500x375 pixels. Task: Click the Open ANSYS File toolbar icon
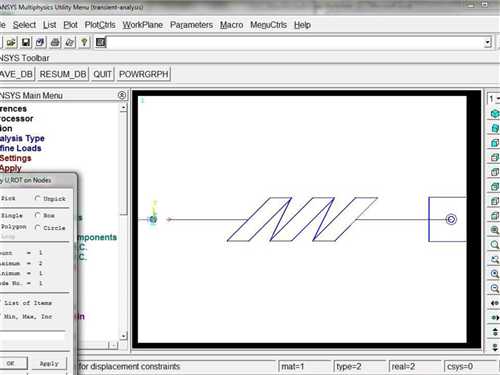point(11,42)
